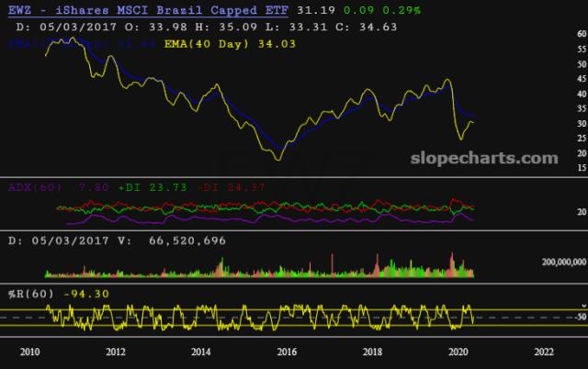The image size is (588, 369).
Task: Click the 2016 label on time axis
Action: click(x=287, y=351)
